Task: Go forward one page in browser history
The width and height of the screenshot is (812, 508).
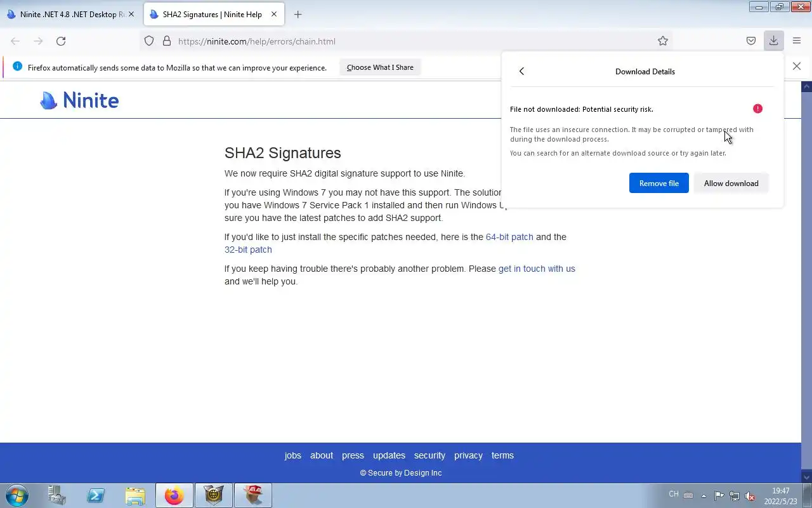Action: (38, 41)
